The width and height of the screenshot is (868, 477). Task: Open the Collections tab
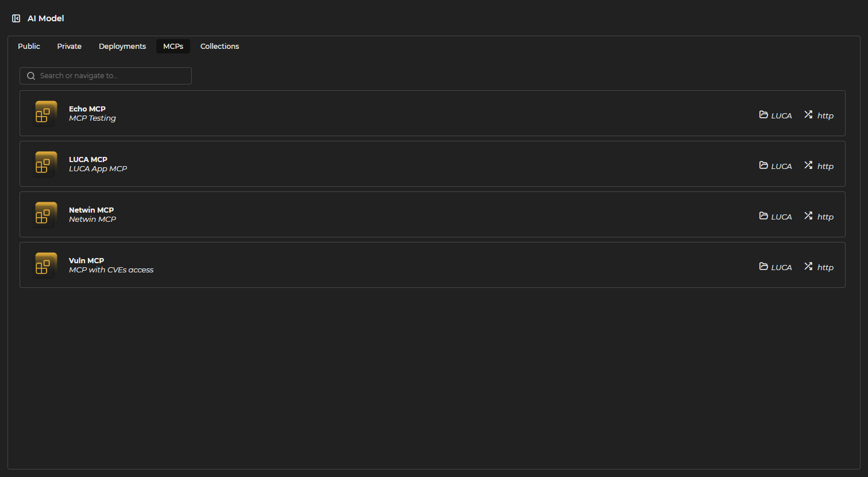pos(219,46)
